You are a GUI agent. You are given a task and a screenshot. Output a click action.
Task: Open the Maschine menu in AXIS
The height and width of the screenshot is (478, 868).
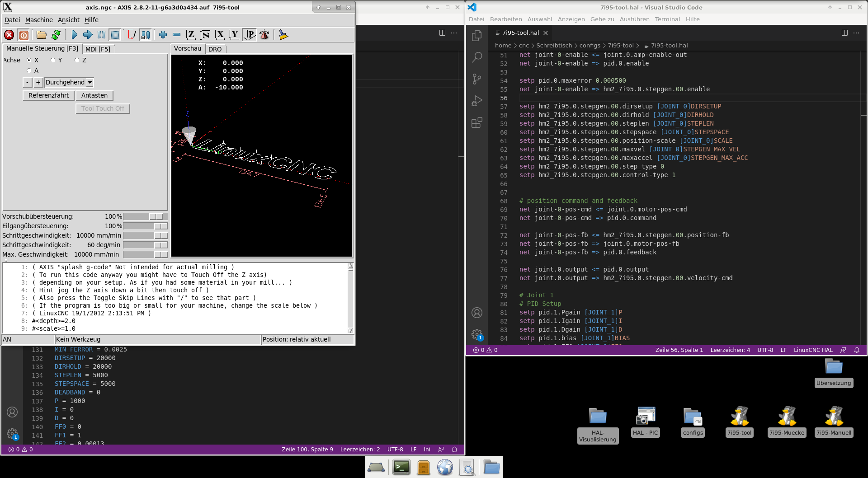pyautogui.click(x=39, y=20)
